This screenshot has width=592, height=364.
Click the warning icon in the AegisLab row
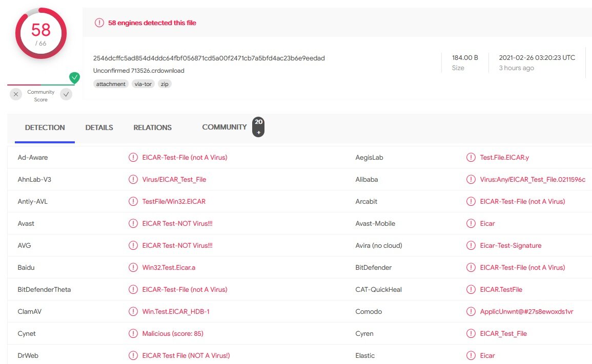pos(471,157)
